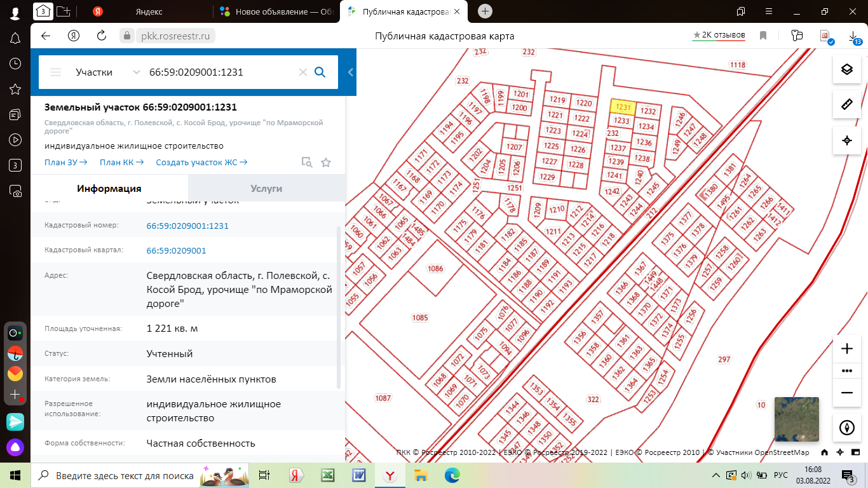Click the Создать участок ЖС link
Screen dimensions: 868x488
coord(201,162)
